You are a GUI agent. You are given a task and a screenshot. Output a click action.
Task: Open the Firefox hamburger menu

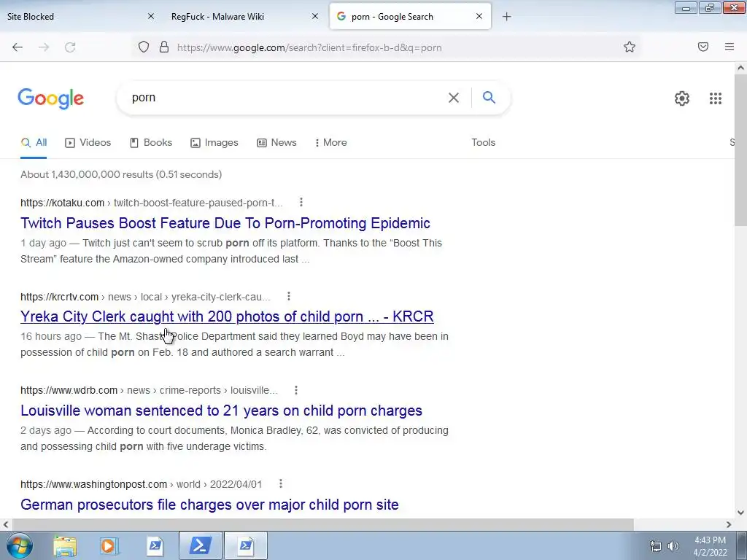click(x=729, y=47)
